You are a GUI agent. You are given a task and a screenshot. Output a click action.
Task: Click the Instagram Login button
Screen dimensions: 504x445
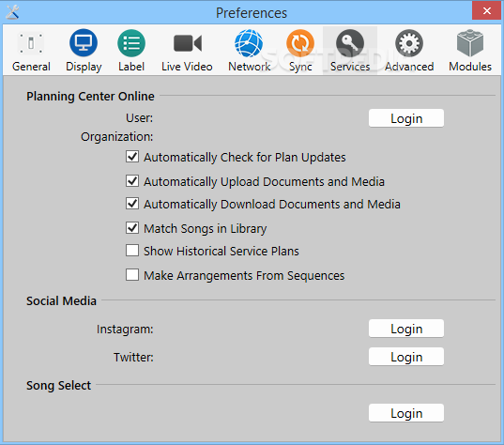(x=406, y=329)
